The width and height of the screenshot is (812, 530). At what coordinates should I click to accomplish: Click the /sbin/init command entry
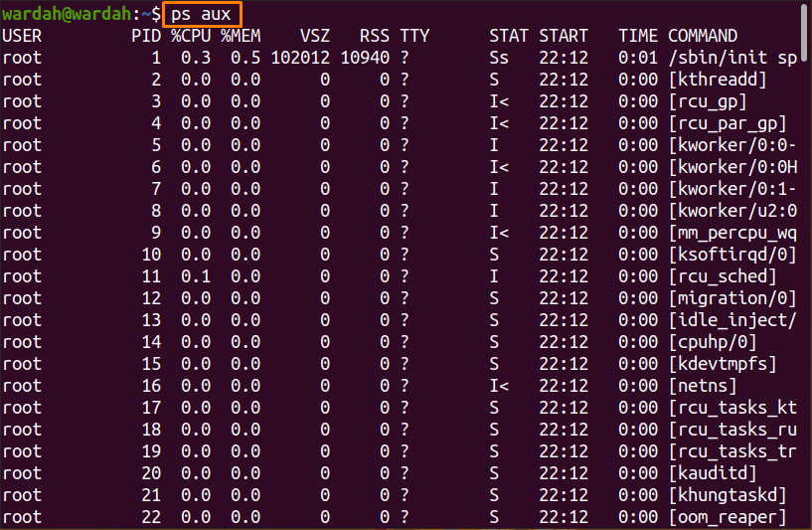732,58
